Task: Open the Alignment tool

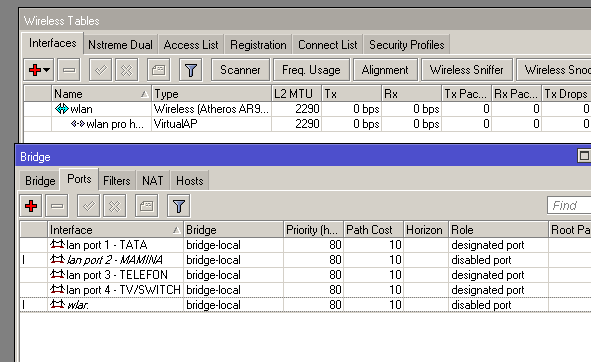Action: point(385,70)
